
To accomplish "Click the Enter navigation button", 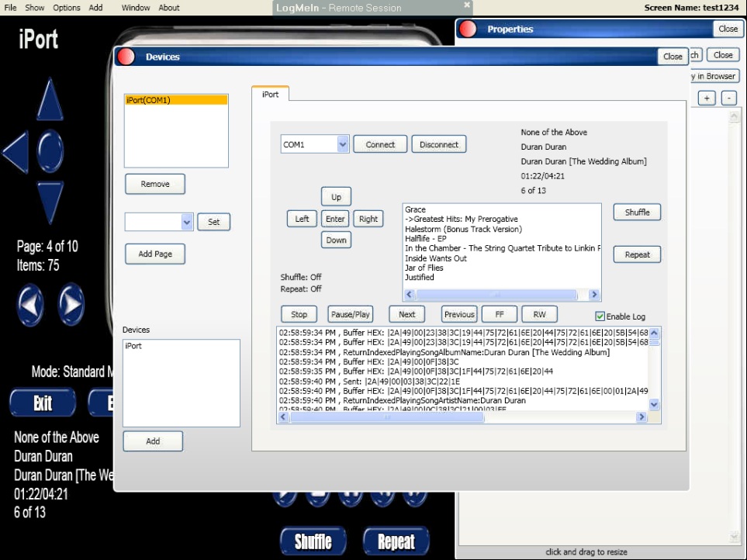I will pos(335,219).
